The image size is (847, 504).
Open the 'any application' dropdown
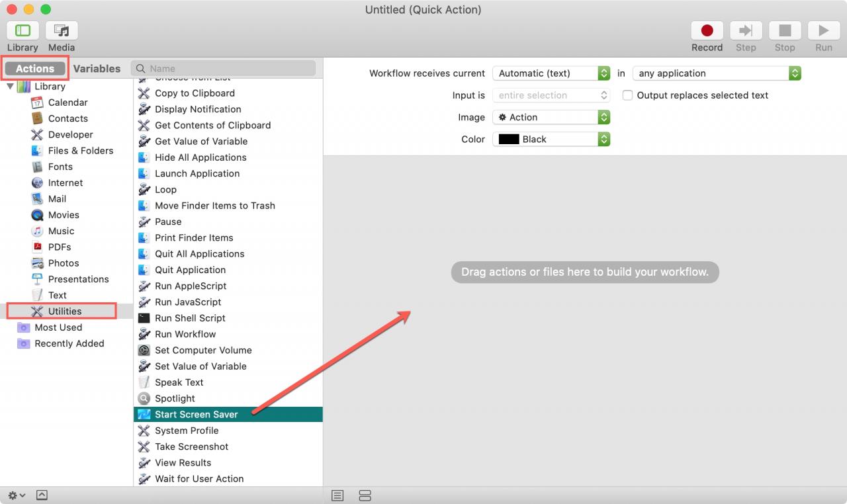(x=717, y=73)
